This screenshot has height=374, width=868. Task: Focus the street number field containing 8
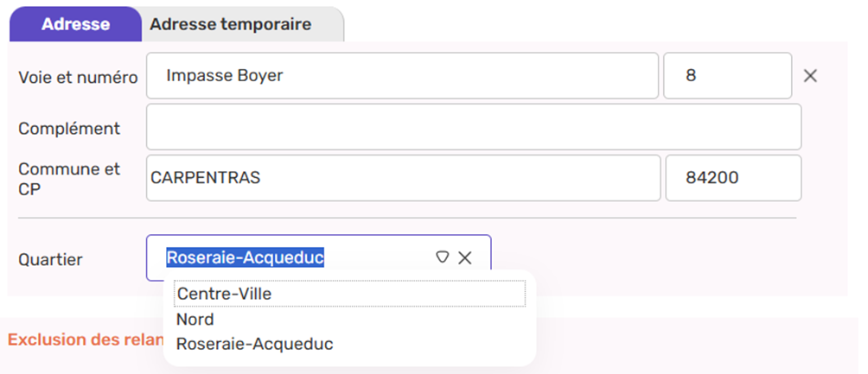click(x=726, y=76)
